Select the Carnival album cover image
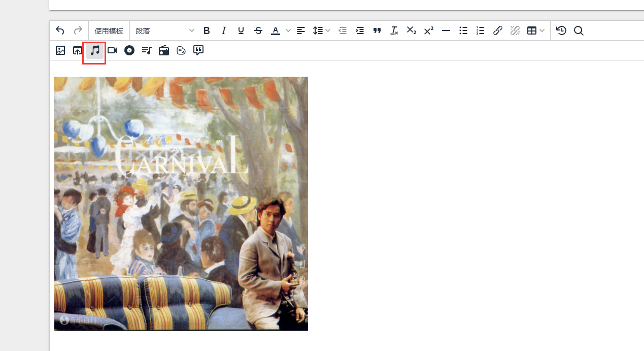Viewport: 644px width, 351px height. coord(181,204)
